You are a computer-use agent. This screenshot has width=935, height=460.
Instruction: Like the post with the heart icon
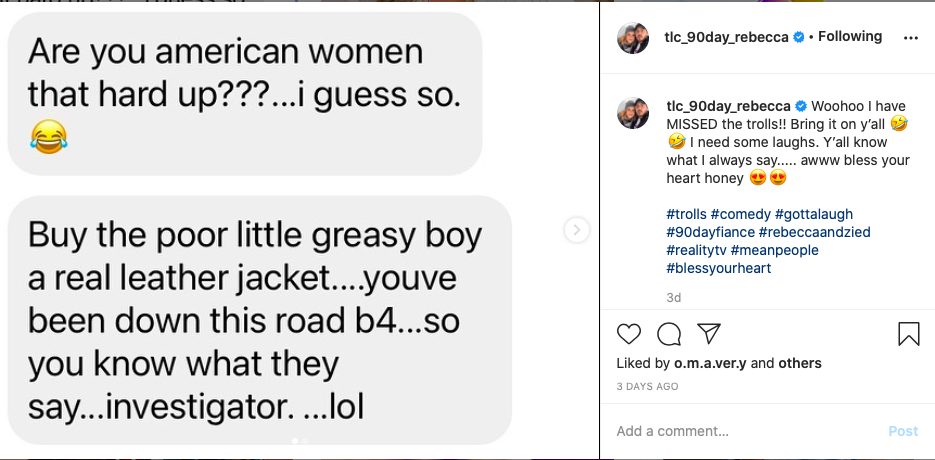pyautogui.click(x=629, y=334)
